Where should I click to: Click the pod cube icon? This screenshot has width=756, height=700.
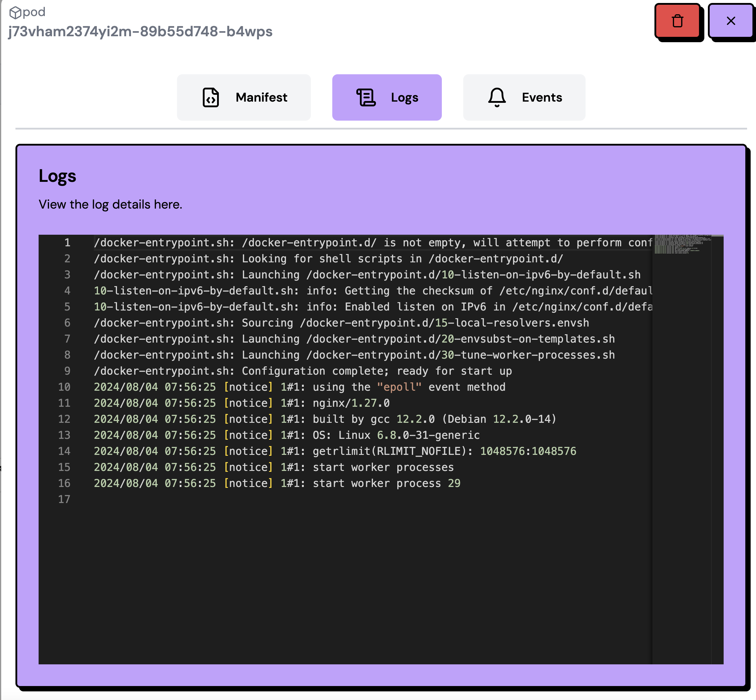pos(15,12)
